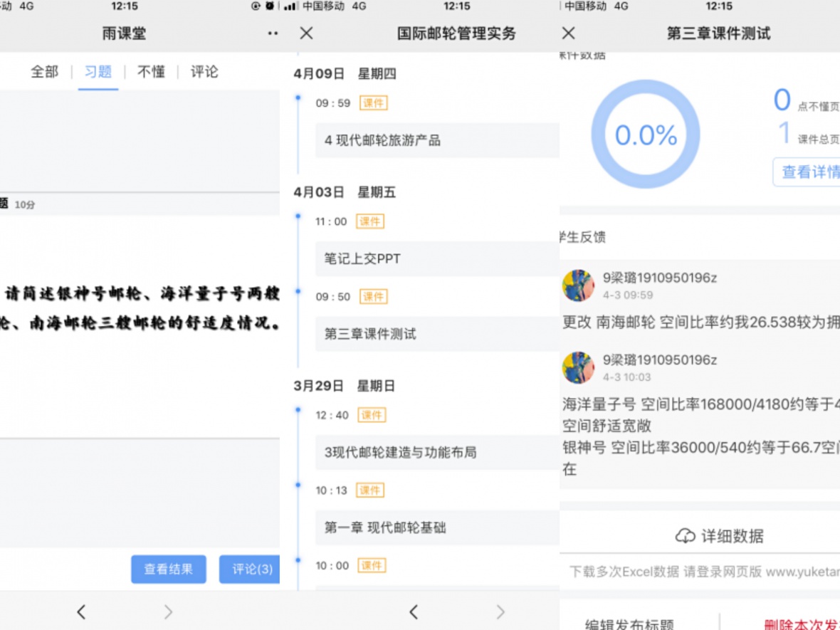The image size is (840, 630).
Task: Open the 评论 tab in the top filter bar
Action: point(204,72)
